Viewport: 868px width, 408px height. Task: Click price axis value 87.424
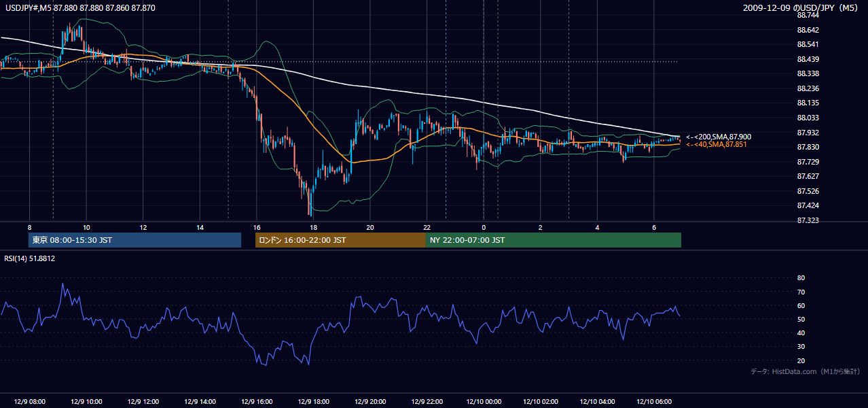(809, 205)
